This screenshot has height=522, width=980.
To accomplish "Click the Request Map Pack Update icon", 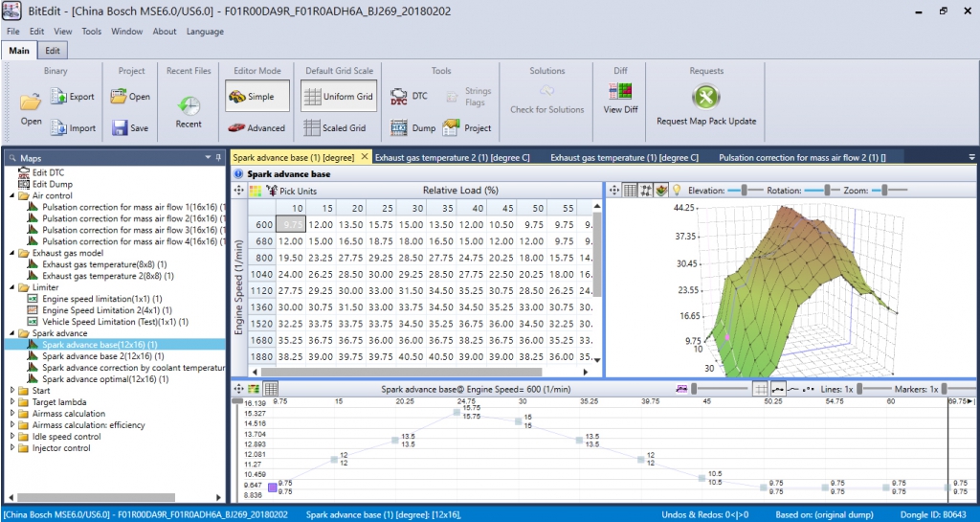I will (706, 97).
